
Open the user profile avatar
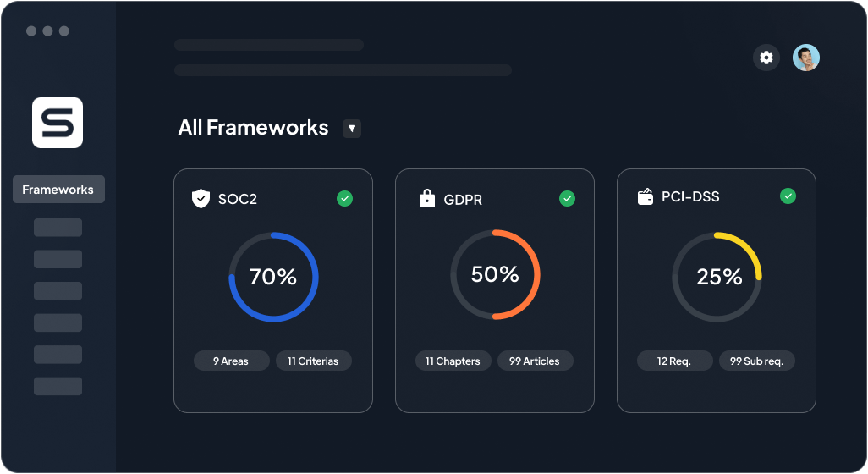pos(805,58)
